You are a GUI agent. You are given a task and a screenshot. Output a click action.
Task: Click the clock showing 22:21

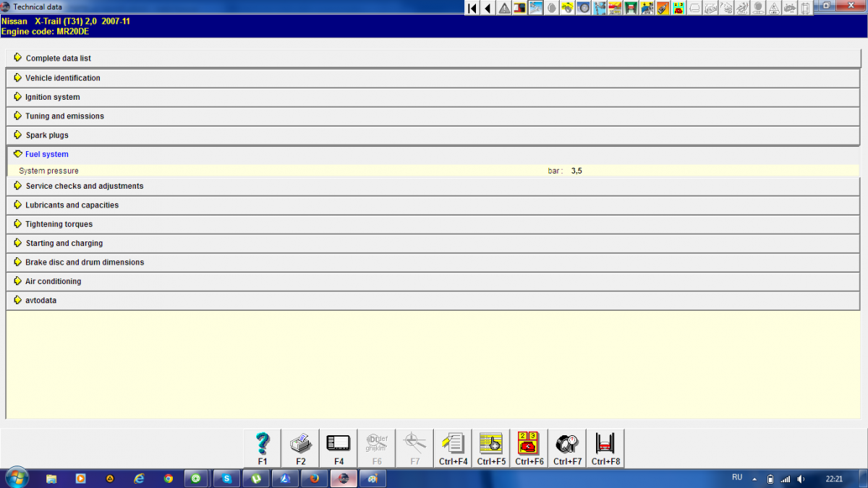coord(834,479)
